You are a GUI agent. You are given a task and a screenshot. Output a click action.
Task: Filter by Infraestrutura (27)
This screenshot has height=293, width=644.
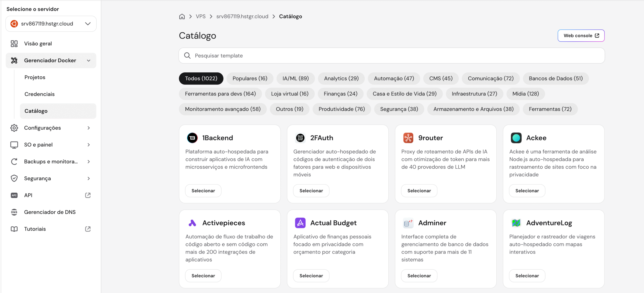tap(474, 94)
